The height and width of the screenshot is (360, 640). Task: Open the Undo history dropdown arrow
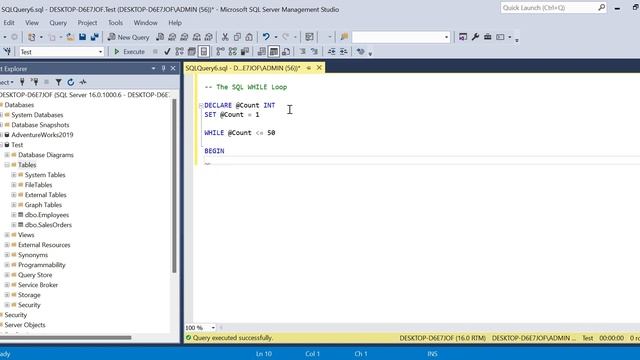(276, 37)
